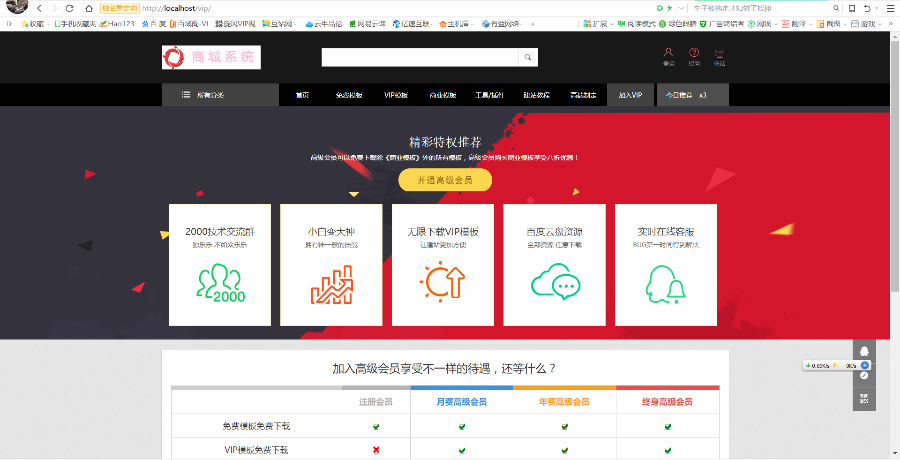
Task: Click the QQ contact icon on floating sidebar
Action: click(864, 352)
